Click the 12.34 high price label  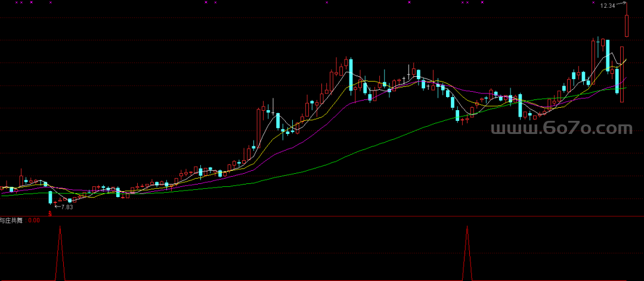[608, 5]
